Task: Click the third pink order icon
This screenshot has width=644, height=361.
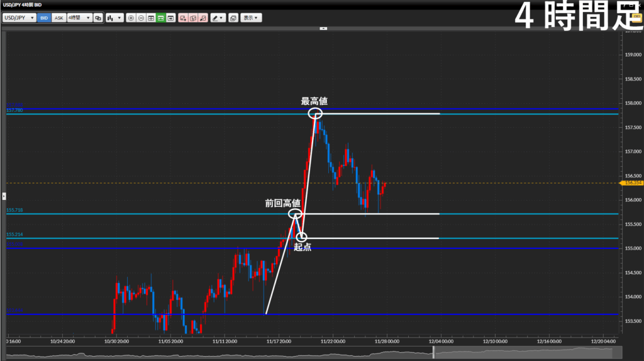Action: point(203,18)
